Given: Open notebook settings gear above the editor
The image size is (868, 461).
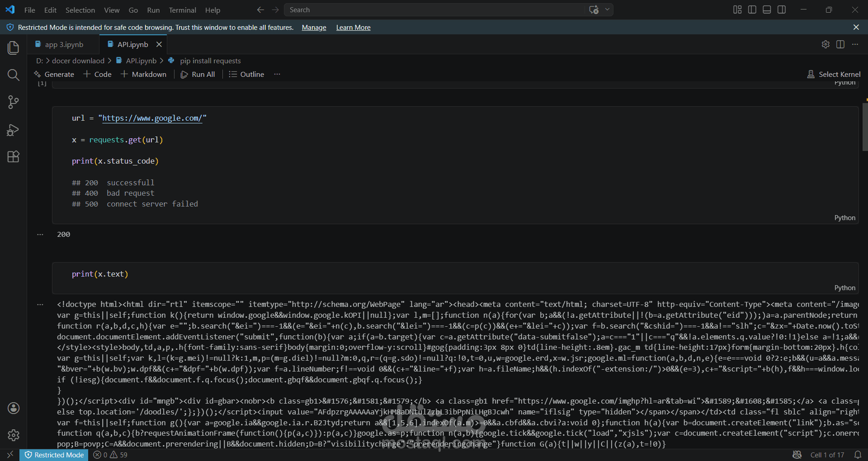Looking at the screenshot, I should 826,44.
